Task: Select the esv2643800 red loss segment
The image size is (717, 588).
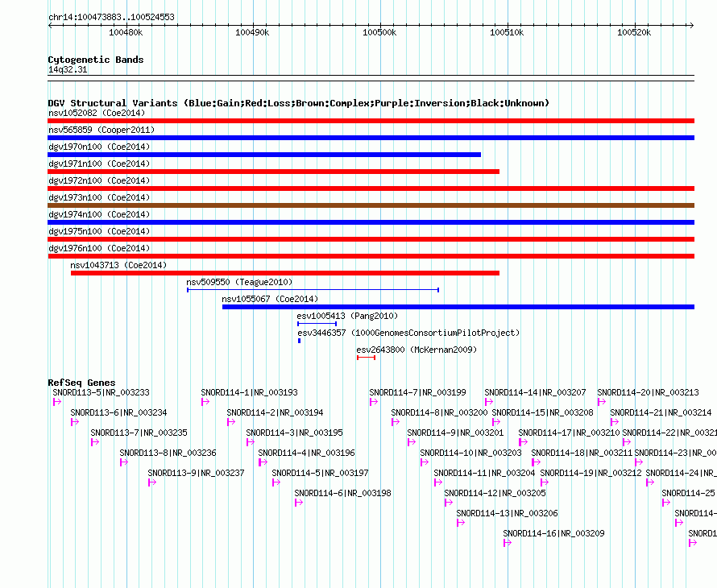Action: [367, 358]
